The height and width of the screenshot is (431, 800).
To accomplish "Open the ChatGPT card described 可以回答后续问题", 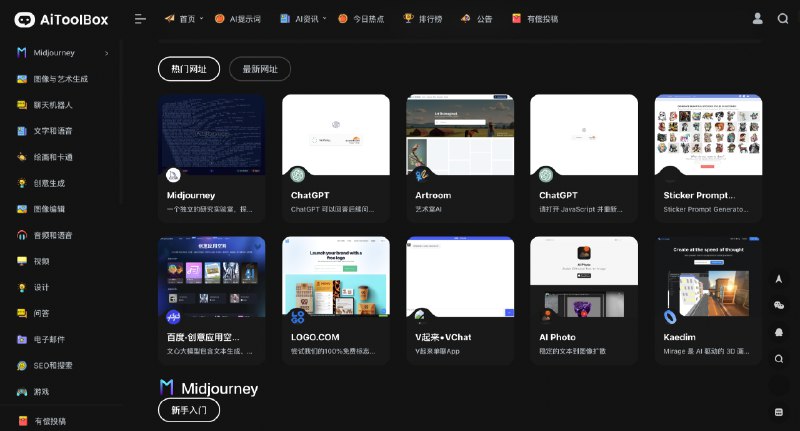I will coord(336,158).
